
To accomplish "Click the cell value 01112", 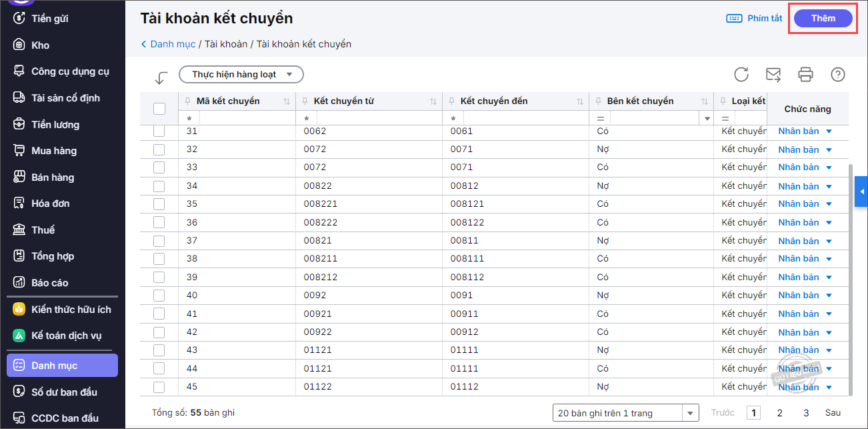I will click(x=464, y=387).
